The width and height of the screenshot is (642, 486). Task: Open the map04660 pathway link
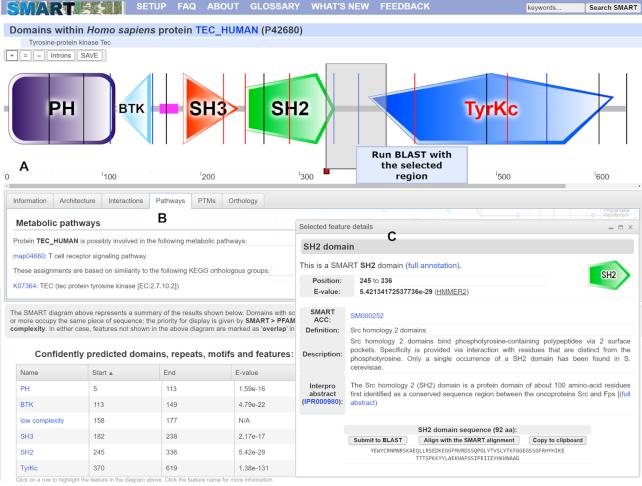pyautogui.click(x=29, y=256)
